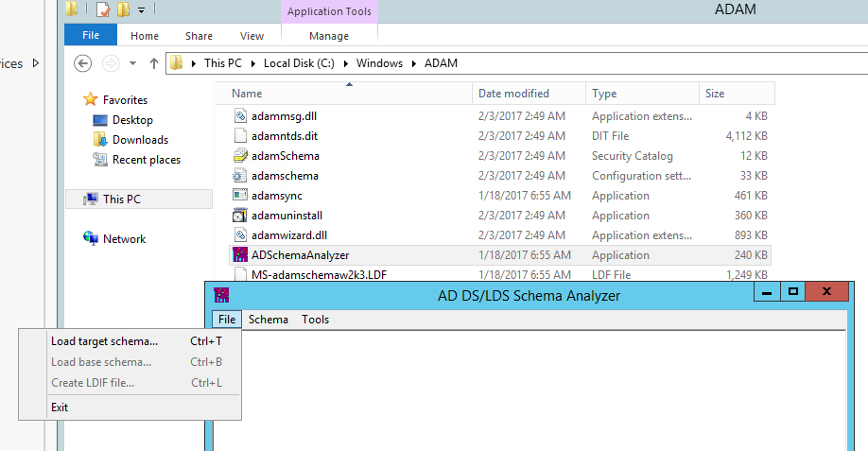Click the ADSchemaAnalyzer application file icon
Screen dimensions: 868x451
[239, 255]
